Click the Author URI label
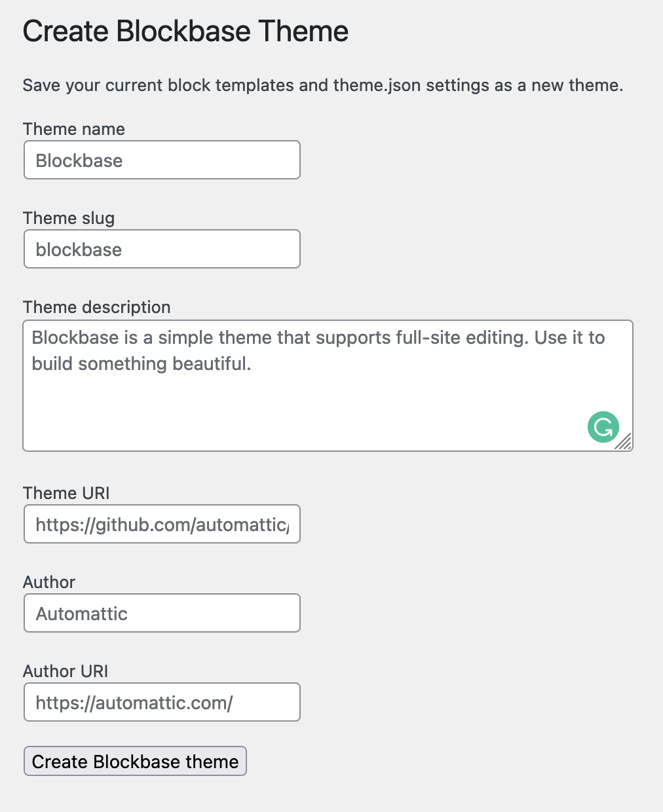Screen dimensions: 663x812 pos(65,671)
